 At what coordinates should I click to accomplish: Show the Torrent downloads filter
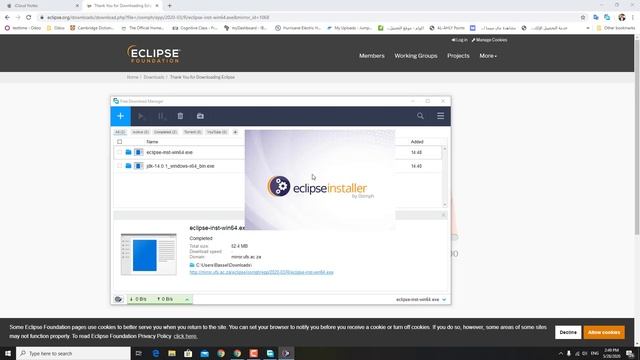pyautogui.click(x=192, y=132)
